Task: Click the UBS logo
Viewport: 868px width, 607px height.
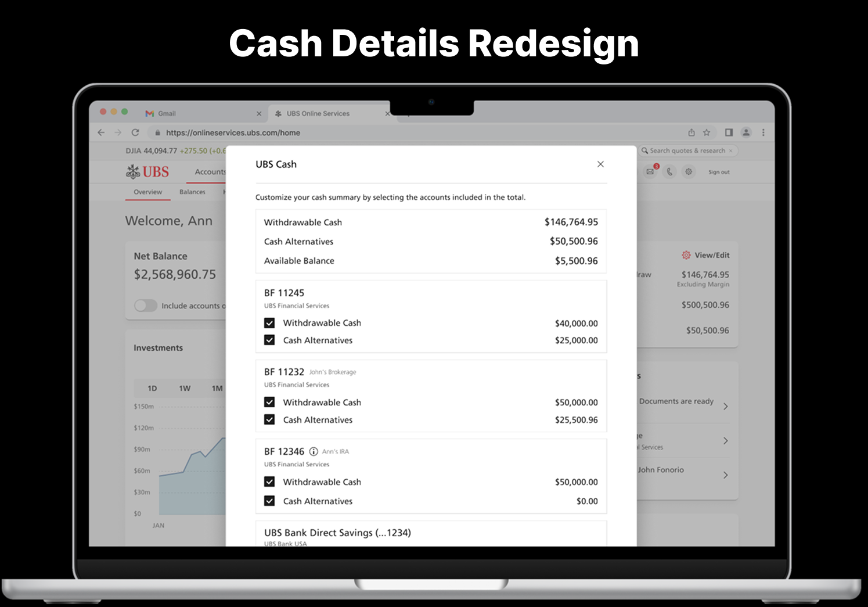Action: [147, 172]
